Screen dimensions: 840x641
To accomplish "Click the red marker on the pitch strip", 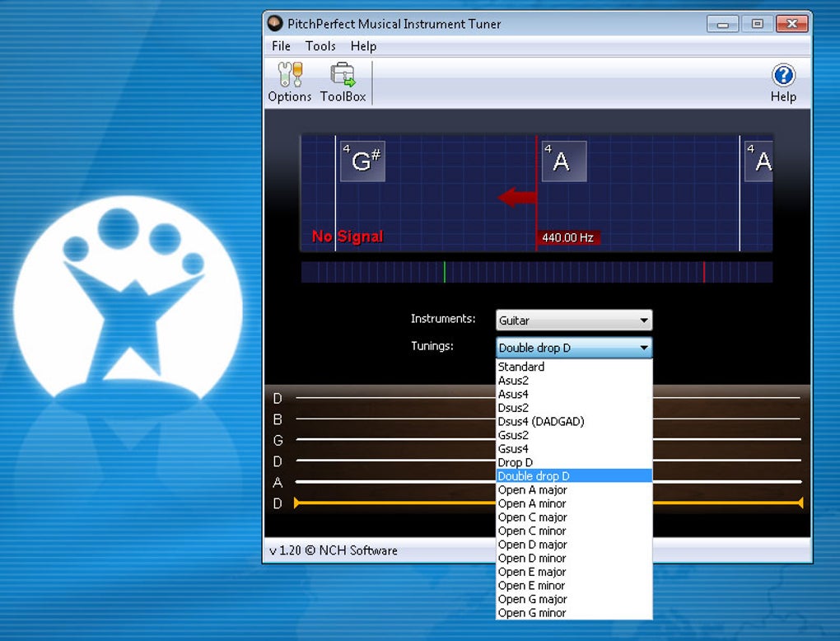I will click(x=704, y=272).
